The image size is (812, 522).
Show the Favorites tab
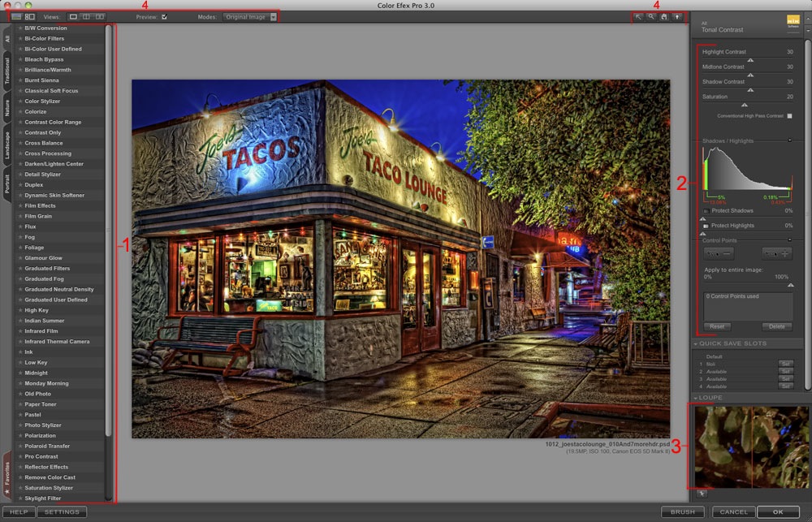click(6, 474)
